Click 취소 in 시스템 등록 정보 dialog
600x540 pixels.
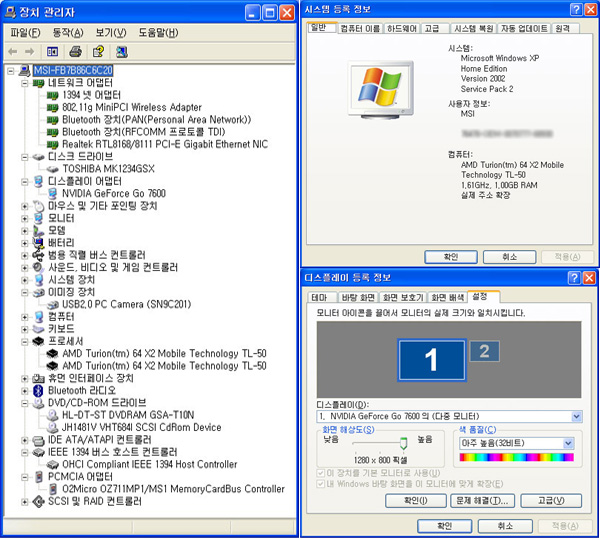[509, 257]
